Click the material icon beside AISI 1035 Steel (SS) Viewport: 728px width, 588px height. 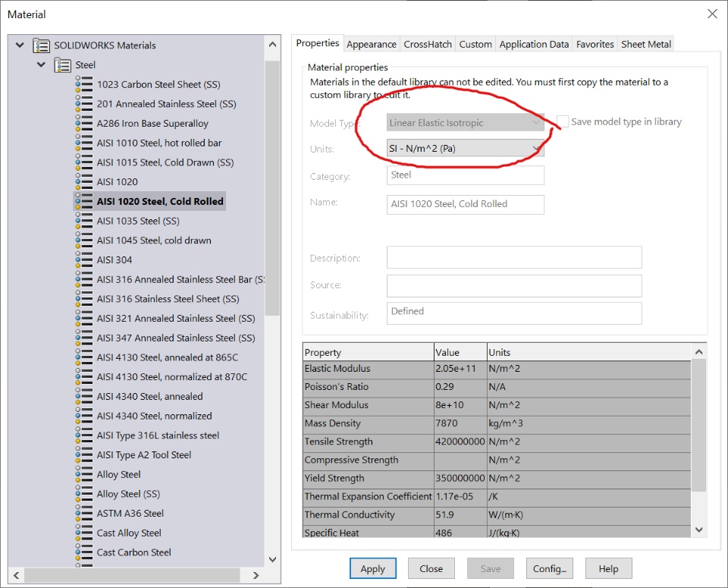[84, 221]
